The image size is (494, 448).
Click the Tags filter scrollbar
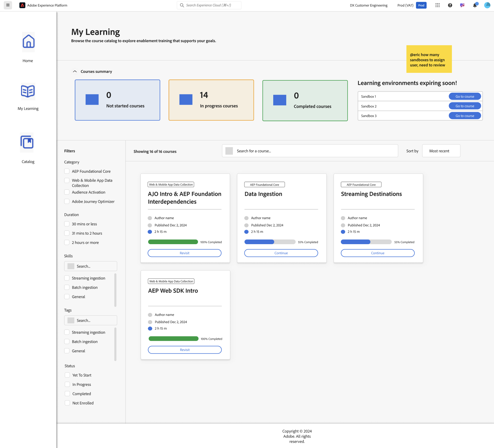(x=115, y=344)
